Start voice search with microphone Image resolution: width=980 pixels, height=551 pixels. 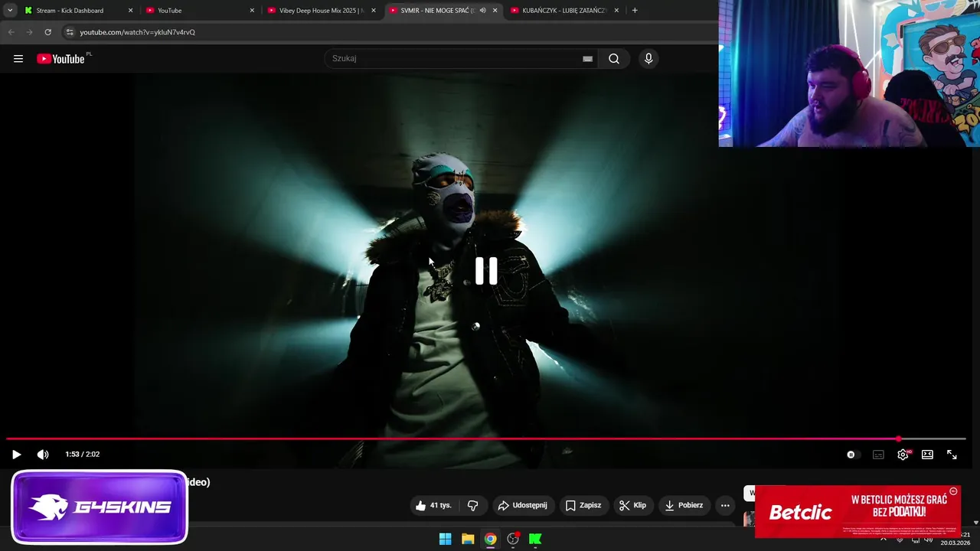[648, 59]
